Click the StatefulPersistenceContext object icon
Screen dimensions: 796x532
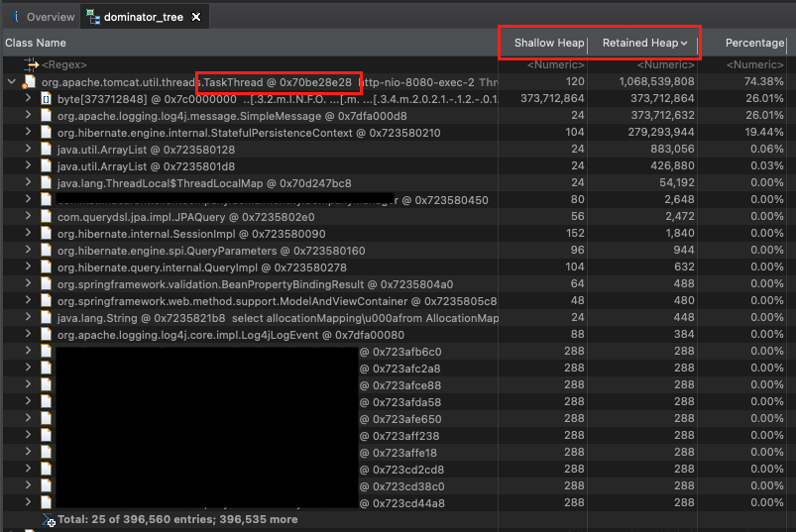[47, 133]
